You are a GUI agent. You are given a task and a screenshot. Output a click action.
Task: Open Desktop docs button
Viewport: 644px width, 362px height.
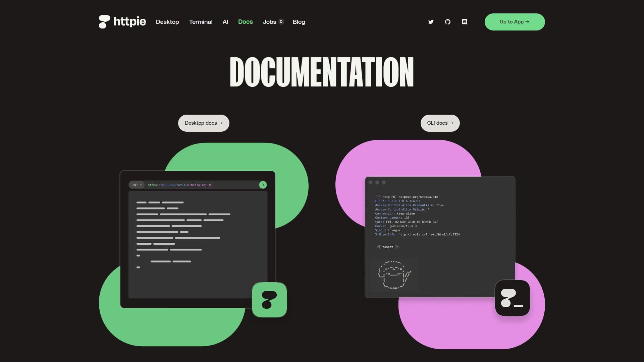point(204,123)
